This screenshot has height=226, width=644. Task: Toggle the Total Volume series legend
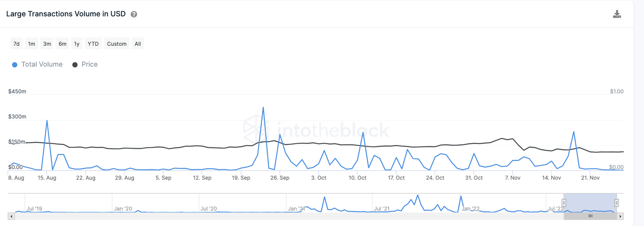[42, 65]
